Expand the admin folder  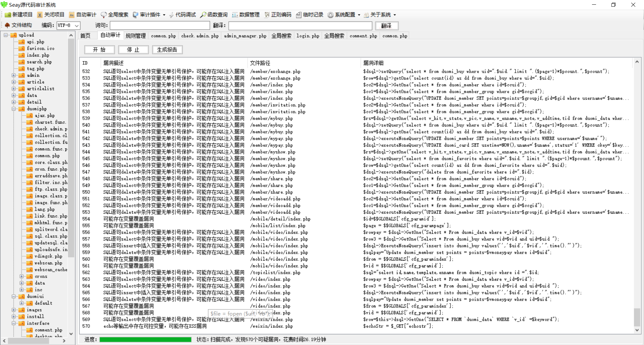[x=14, y=75]
